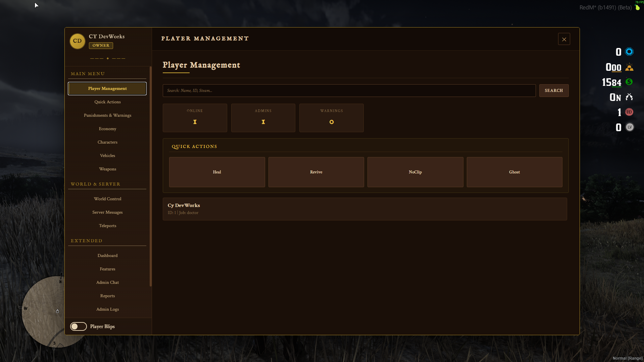Go to Economy section

[107, 129]
